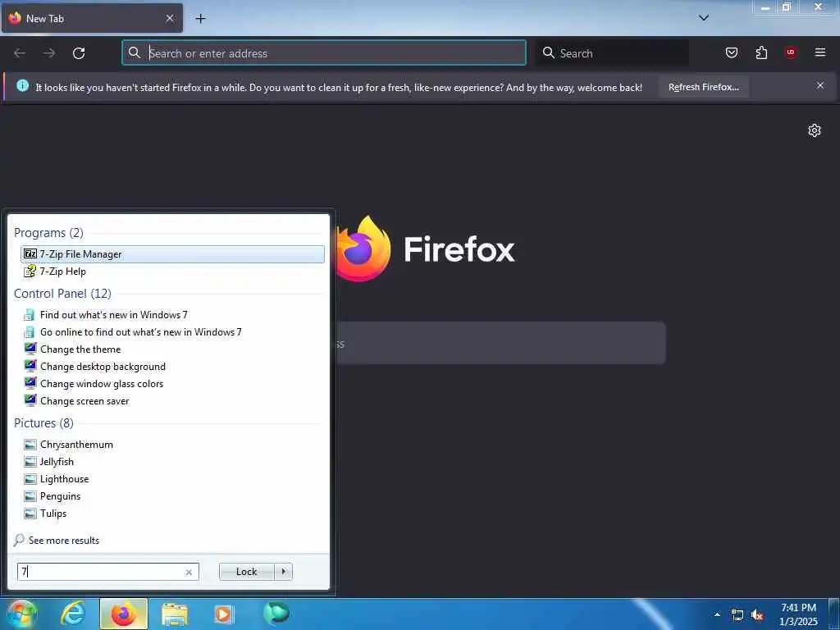Click the Firefox logo on new tab page
This screenshot has height=630, width=840.
coord(364,249)
